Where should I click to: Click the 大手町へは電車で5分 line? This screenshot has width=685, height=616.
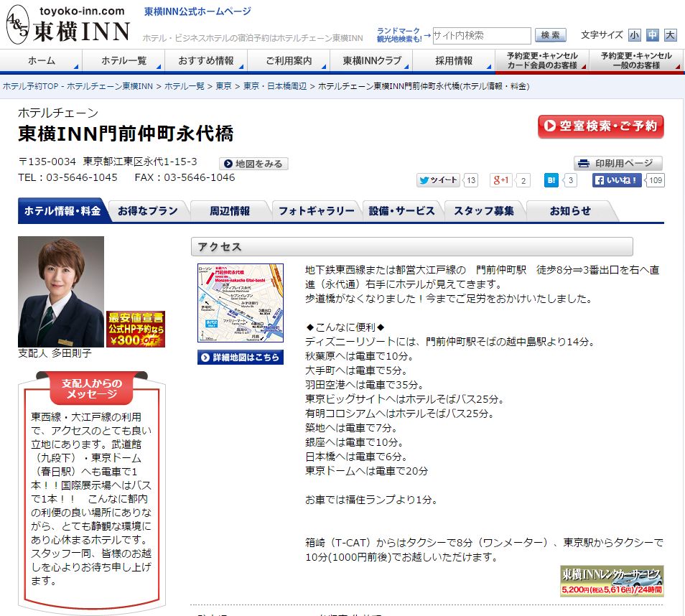pos(356,370)
